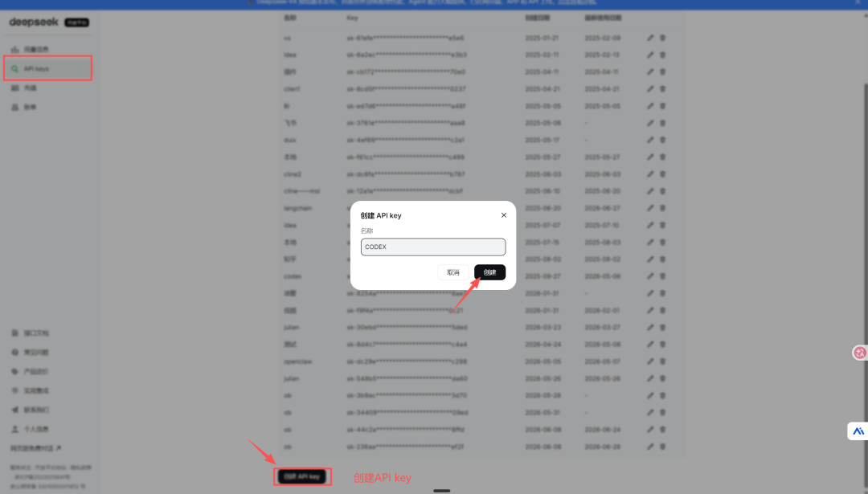Confirm with the black 创建 button
This screenshot has height=494, width=868.
(x=490, y=272)
